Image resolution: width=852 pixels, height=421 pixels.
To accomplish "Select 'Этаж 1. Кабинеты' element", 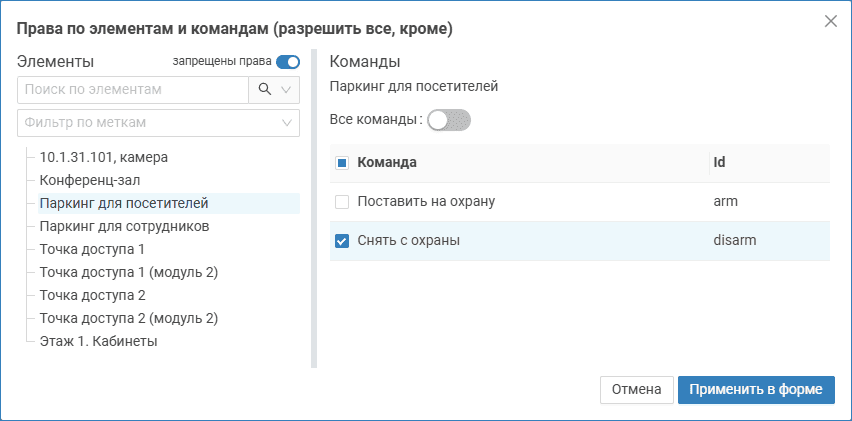I will tap(98, 342).
